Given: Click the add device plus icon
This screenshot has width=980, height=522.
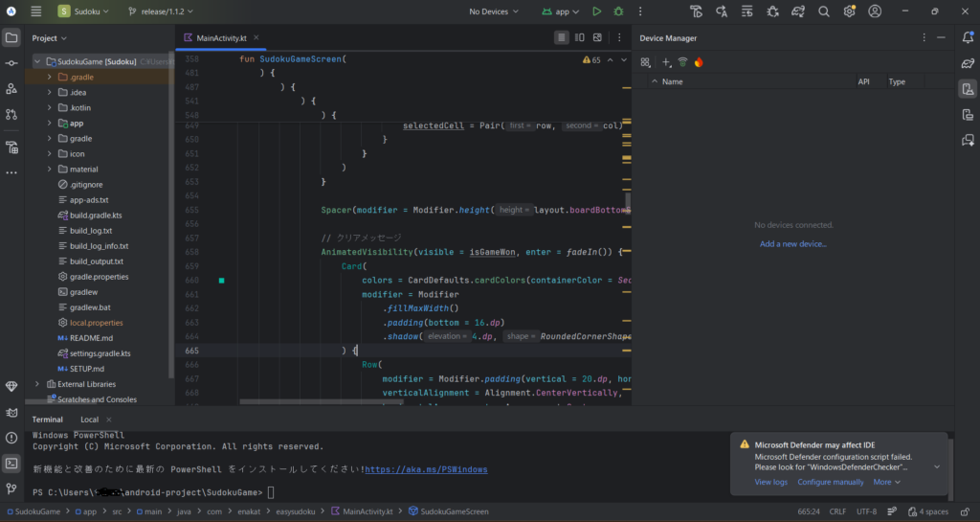Looking at the screenshot, I should [666, 62].
